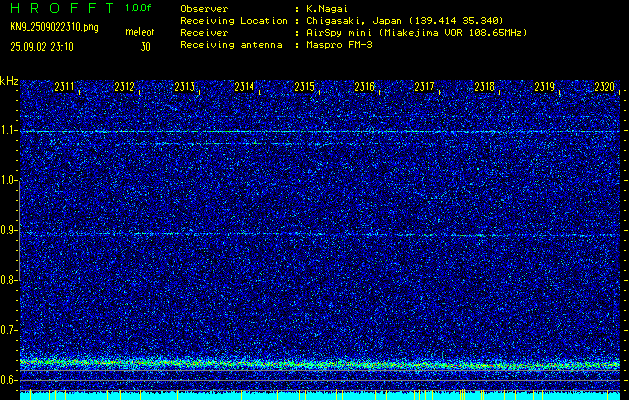Viewport: 629px width, 400px height.
Task: Click the meteor count value 30
Action: coord(145,47)
